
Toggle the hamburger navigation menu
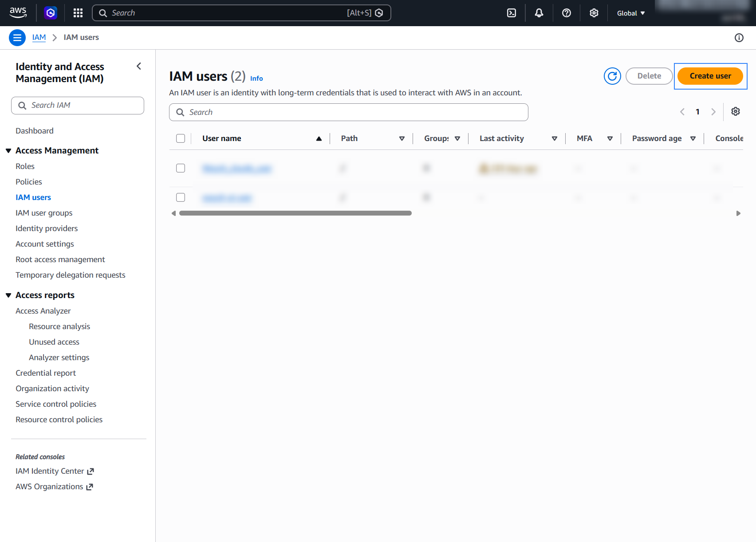17,38
